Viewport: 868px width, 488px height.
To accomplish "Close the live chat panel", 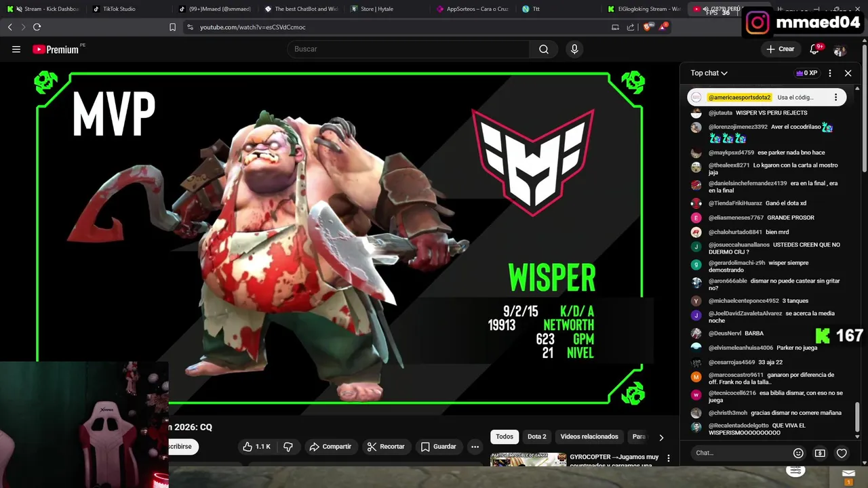I will [x=848, y=73].
